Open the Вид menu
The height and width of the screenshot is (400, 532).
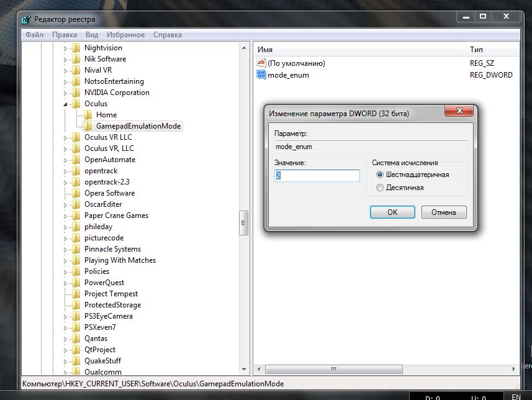pos(92,35)
